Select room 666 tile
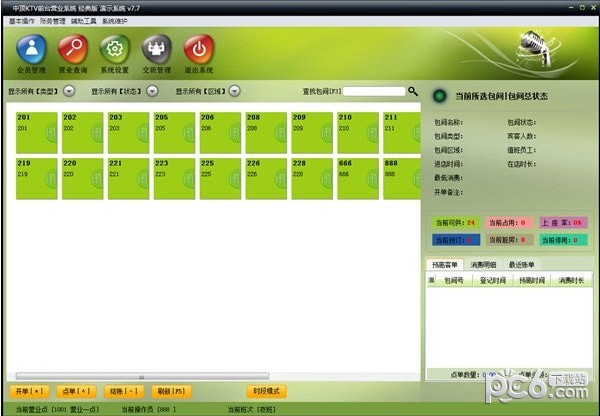The width and height of the screenshot is (600, 416). tap(356, 178)
